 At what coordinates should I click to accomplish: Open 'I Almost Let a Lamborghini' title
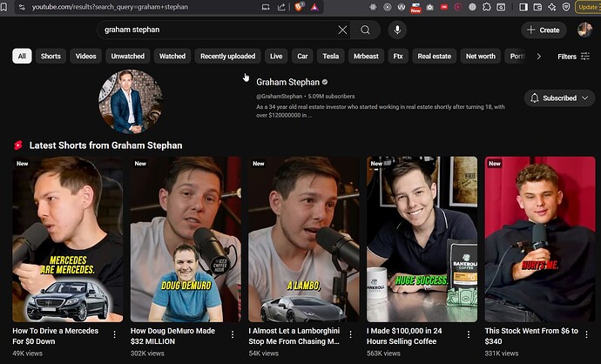[294, 336]
